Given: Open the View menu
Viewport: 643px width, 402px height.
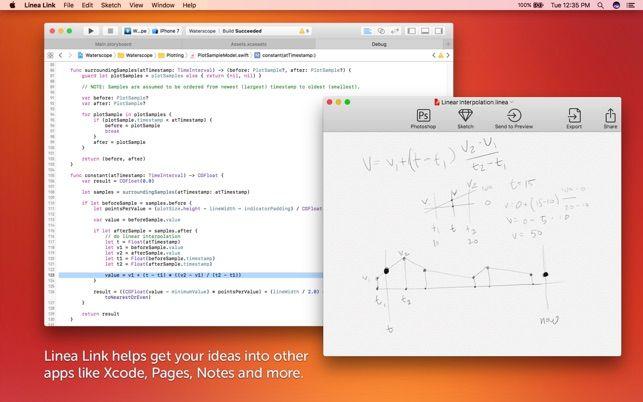Looking at the screenshot, I should tap(136, 5).
